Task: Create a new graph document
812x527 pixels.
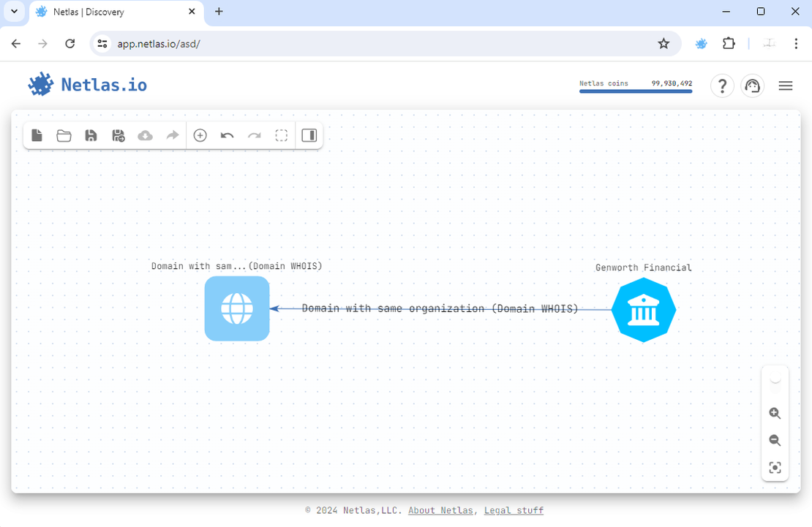Action: (x=37, y=135)
